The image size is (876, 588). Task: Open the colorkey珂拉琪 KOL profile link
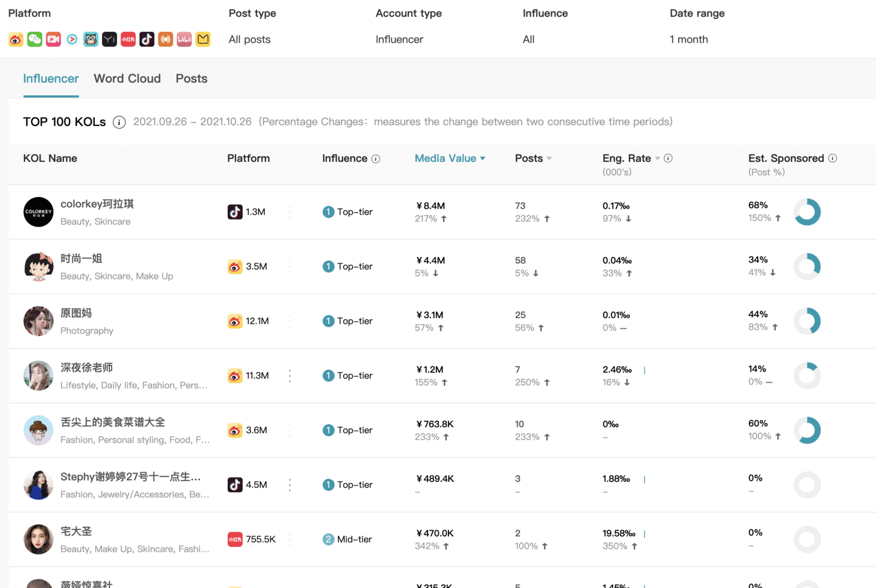click(97, 204)
